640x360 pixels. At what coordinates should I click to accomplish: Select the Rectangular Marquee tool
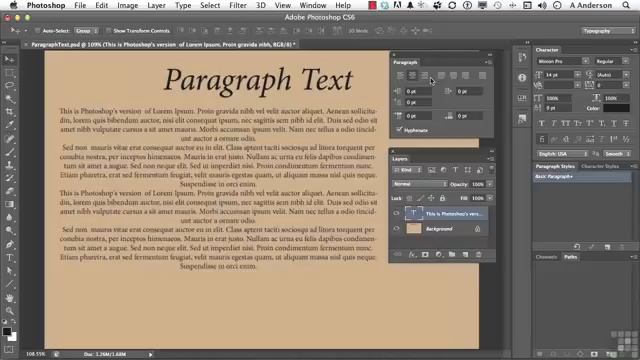coord(9,73)
